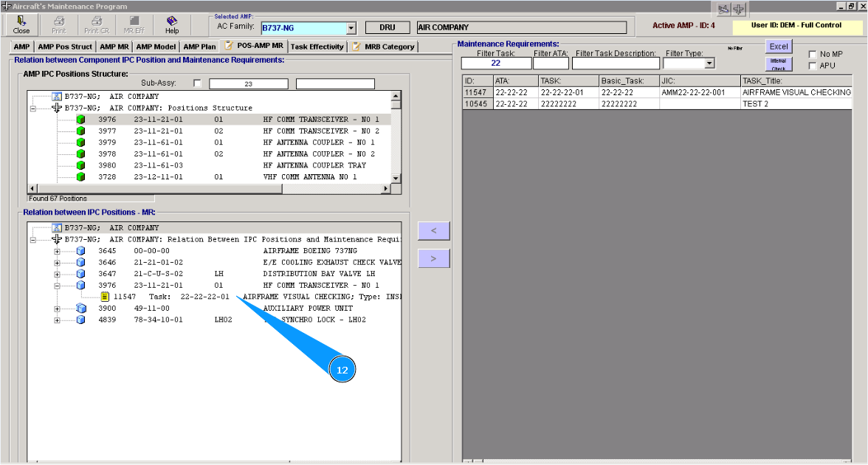
Task: Click the airplane icon of Positions Structure root
Action: 56,108
